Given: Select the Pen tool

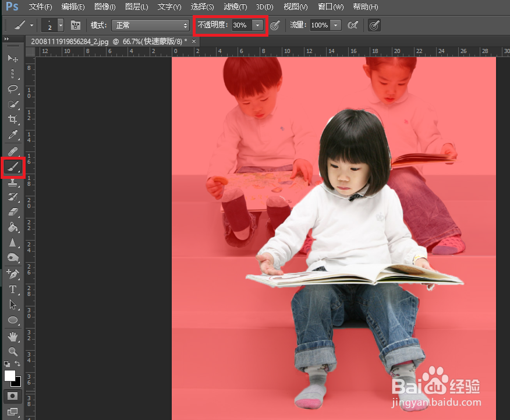Looking at the screenshot, I should coord(13,274).
